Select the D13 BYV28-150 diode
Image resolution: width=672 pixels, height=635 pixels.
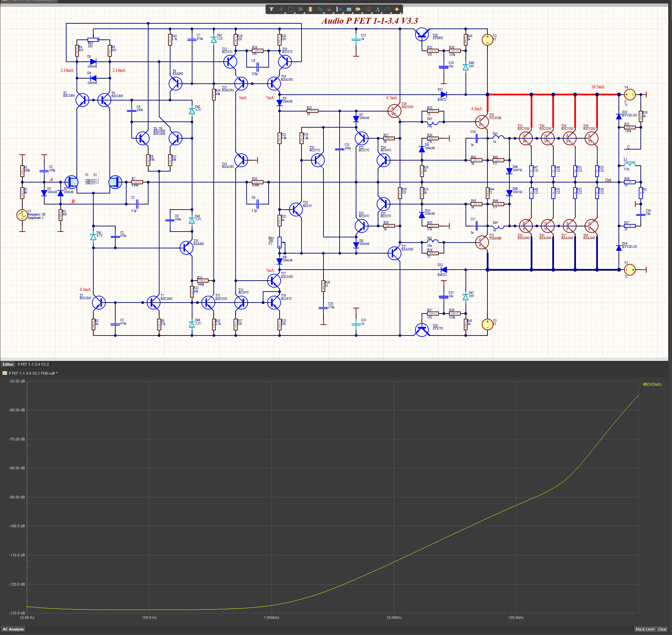coord(619,116)
